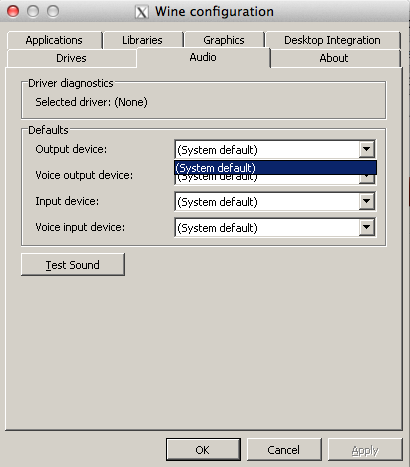
Task: Collapse the Output device dropdown arrow
Action: 367,149
